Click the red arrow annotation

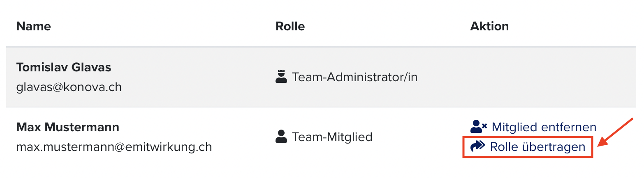coord(616,132)
